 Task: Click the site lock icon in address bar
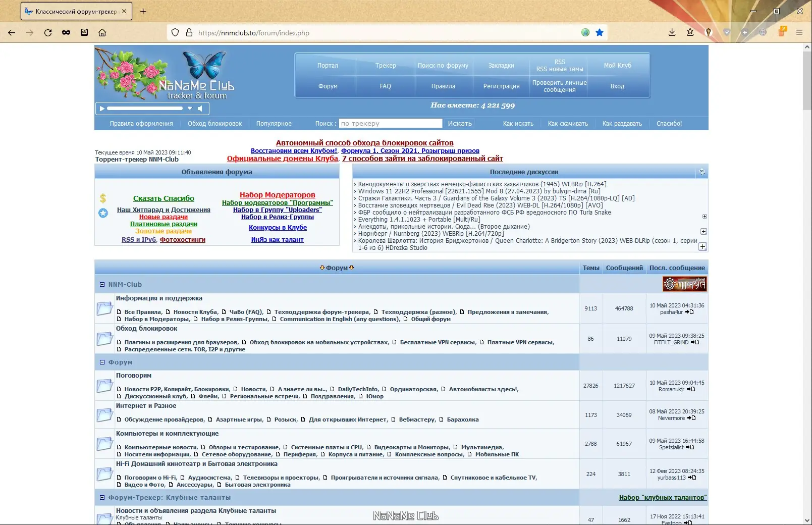tap(189, 33)
